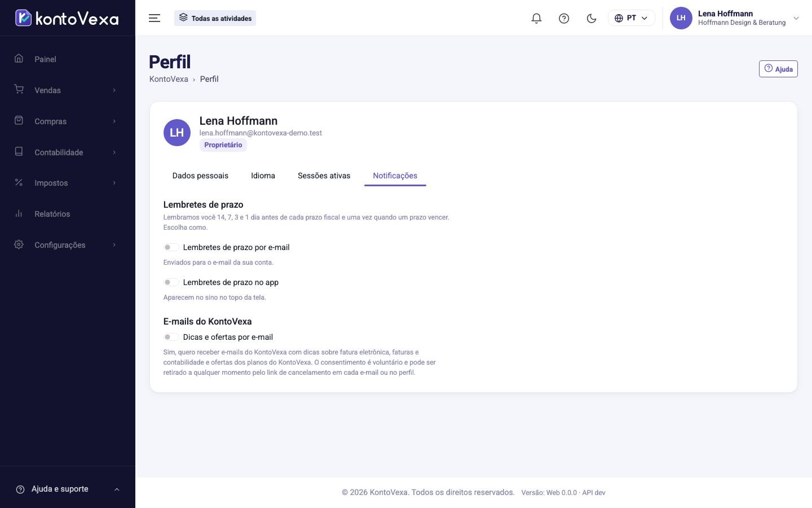The image size is (812, 508).
Task: Collapse sidebar using hamburger menu icon
Action: [155, 18]
